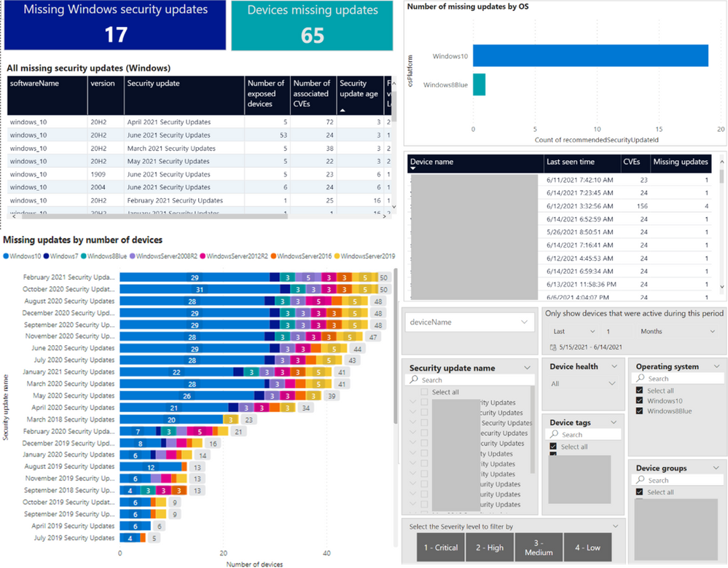
Task: Click the search icon in Device tags slicer
Action: (x=554, y=435)
